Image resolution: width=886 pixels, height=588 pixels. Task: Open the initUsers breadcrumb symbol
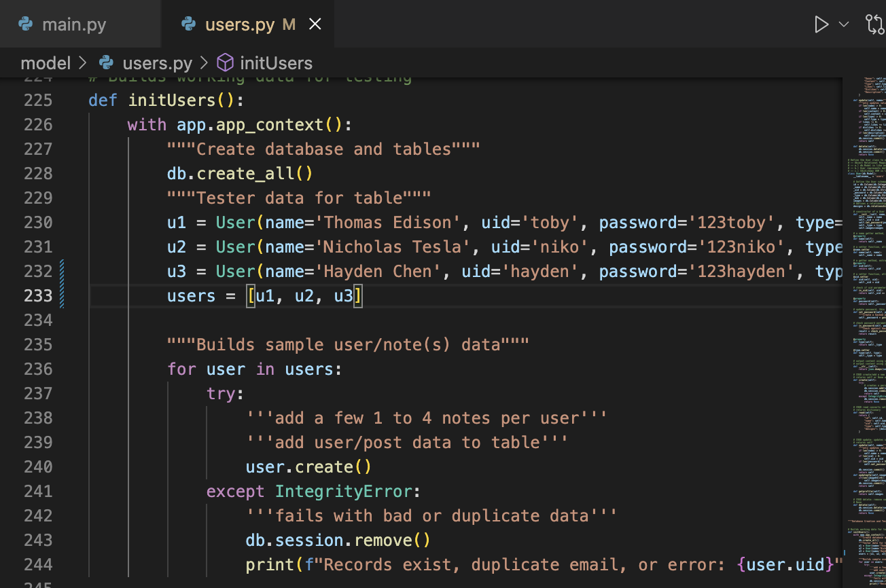276,63
